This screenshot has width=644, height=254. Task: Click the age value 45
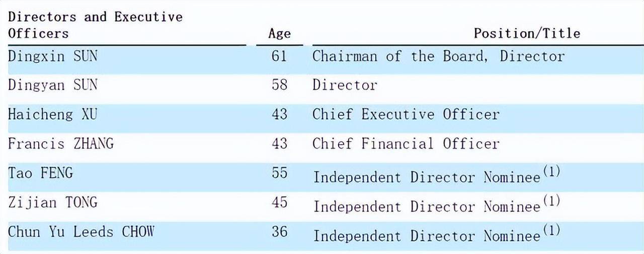[279, 202]
